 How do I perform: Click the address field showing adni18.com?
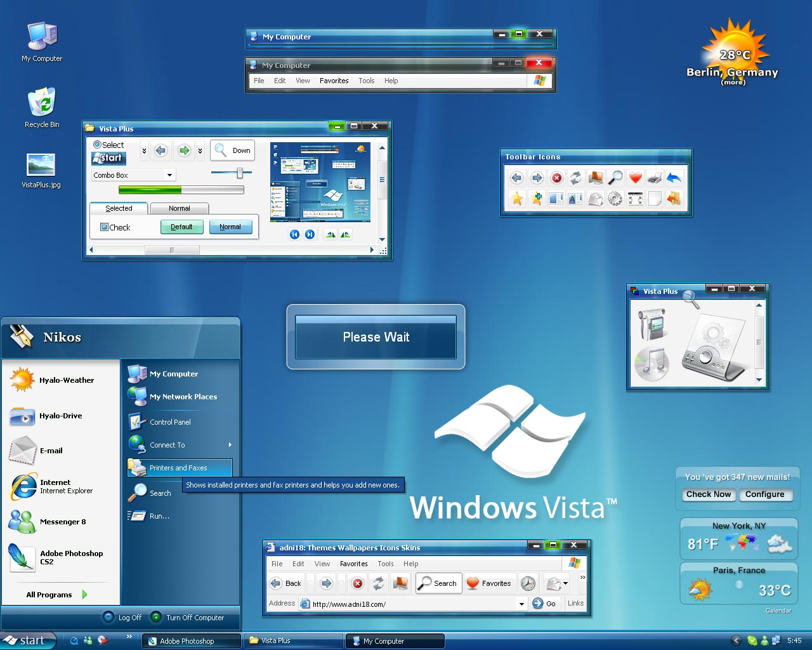[x=412, y=604]
